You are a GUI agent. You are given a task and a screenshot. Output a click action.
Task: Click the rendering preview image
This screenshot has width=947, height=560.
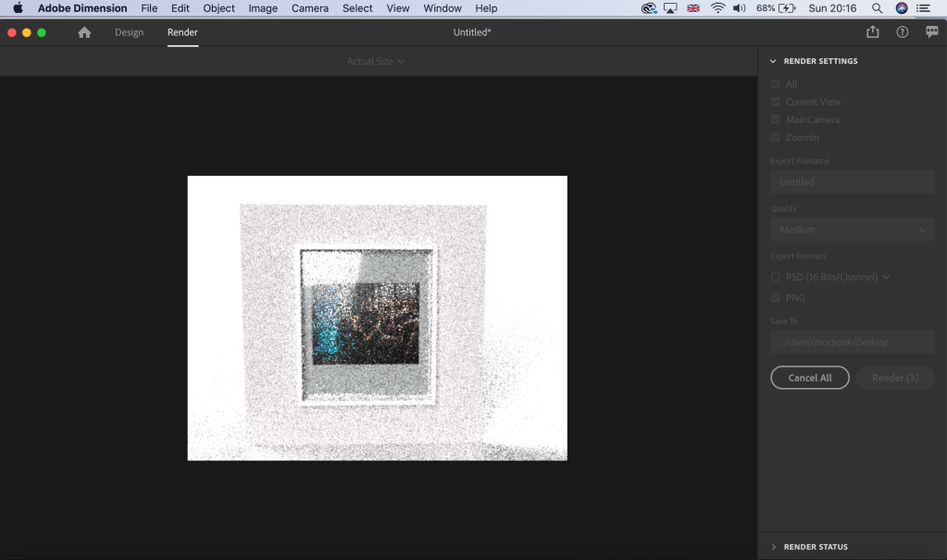point(377,317)
